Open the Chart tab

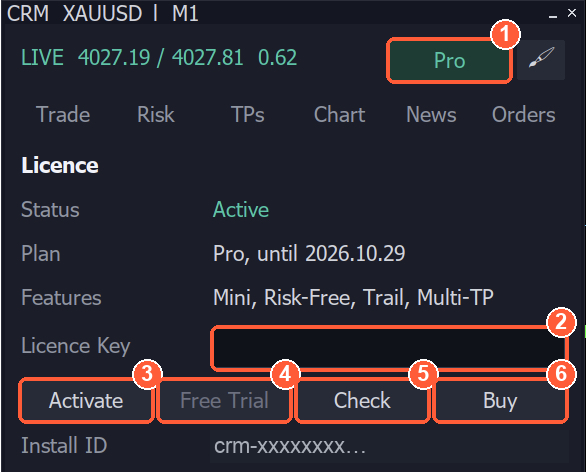coord(339,114)
